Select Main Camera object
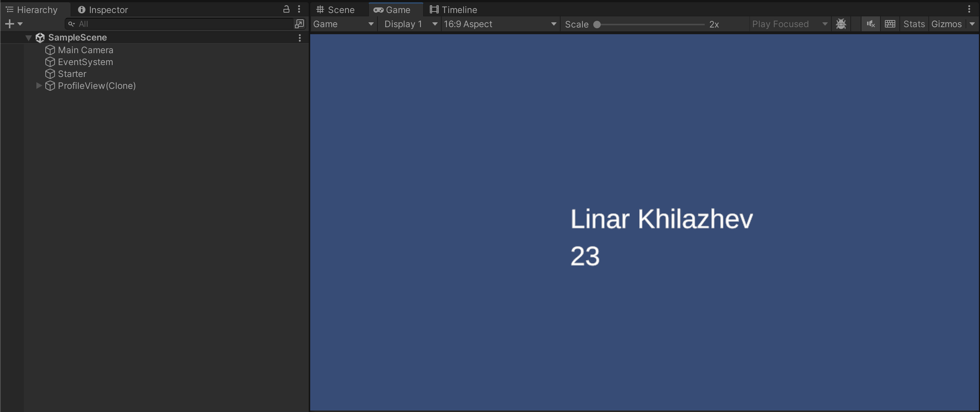The height and width of the screenshot is (412, 980). (85, 50)
